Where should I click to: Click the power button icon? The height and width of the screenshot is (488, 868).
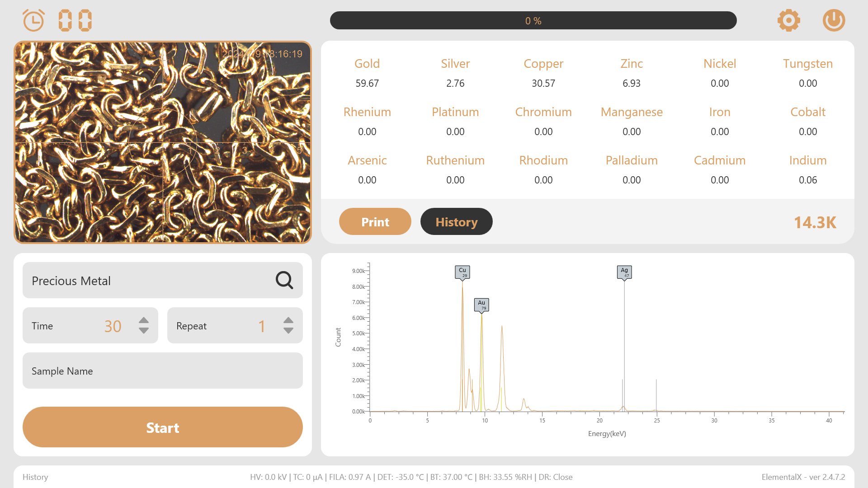pyautogui.click(x=834, y=20)
